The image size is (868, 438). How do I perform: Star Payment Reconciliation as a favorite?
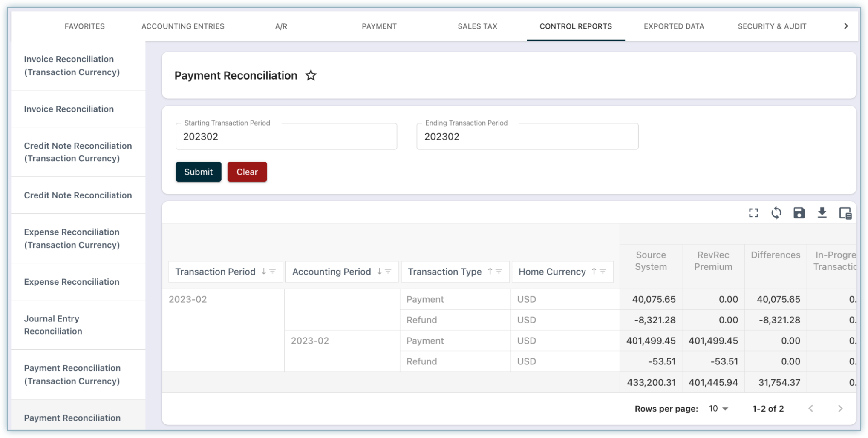pyautogui.click(x=311, y=76)
